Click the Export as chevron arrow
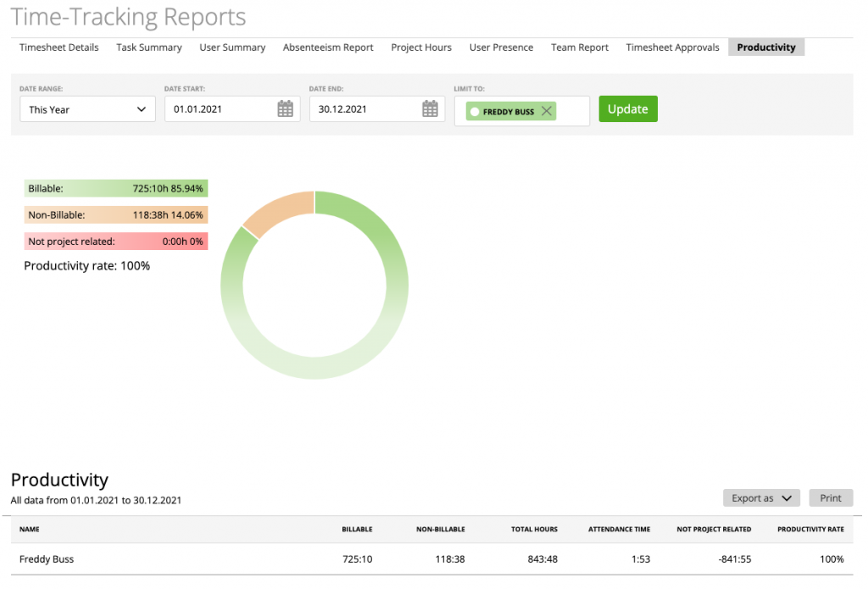The width and height of the screenshot is (868, 589). pyautogui.click(x=785, y=497)
